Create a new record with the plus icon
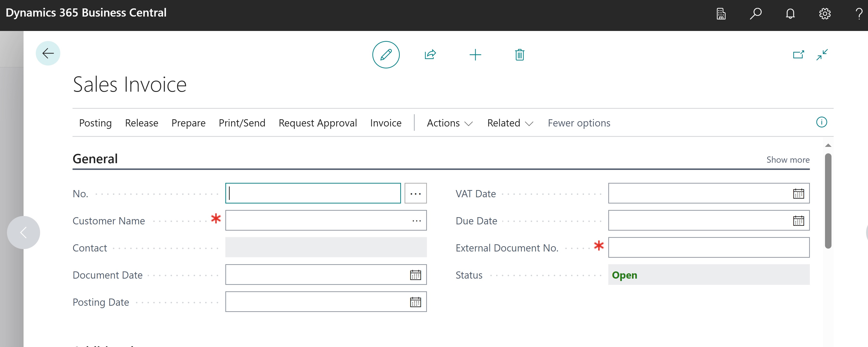 pos(475,54)
